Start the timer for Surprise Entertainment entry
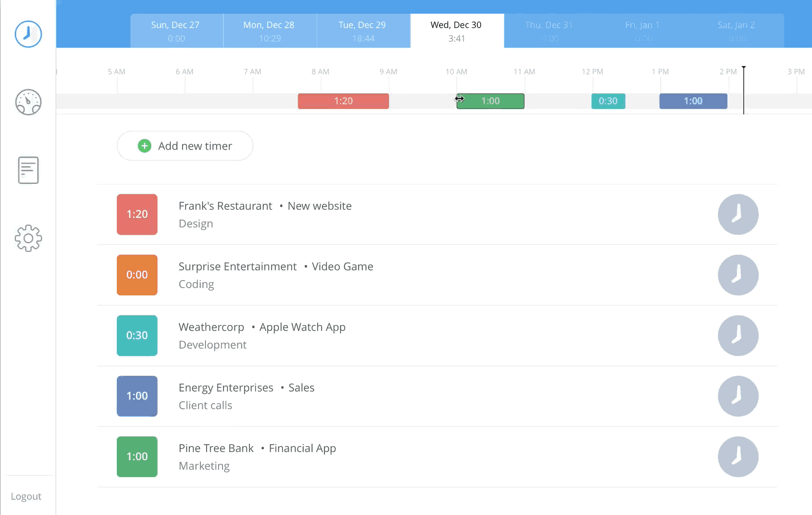Viewport: 812px width, 515px height. (738, 275)
